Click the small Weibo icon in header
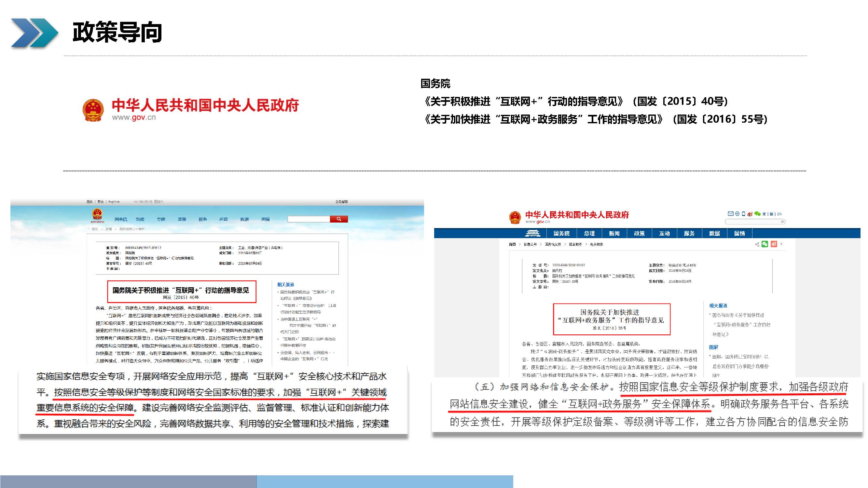The image size is (868, 488). coord(750,214)
